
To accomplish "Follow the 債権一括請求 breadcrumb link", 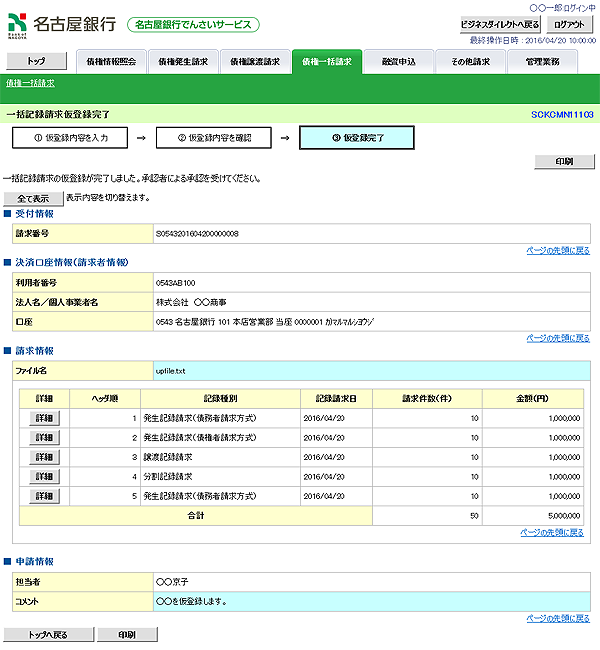I will pyautogui.click(x=30, y=83).
